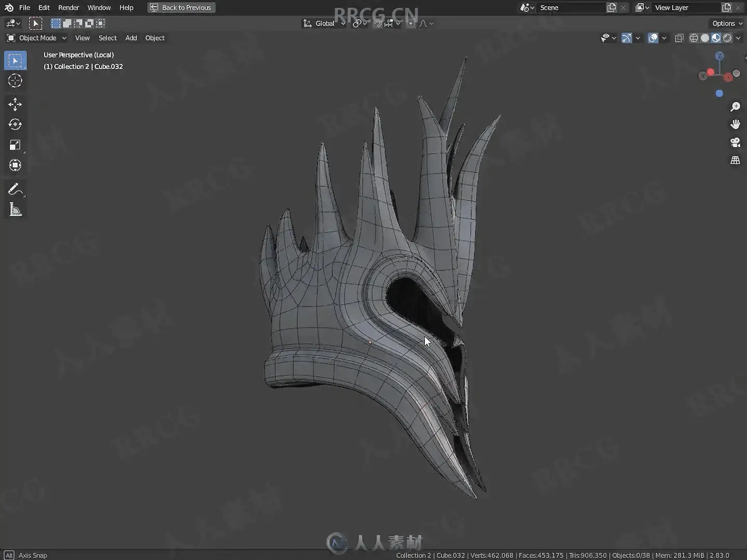Click the Blender logo icon
Screen dimensions: 747x560
point(9,8)
